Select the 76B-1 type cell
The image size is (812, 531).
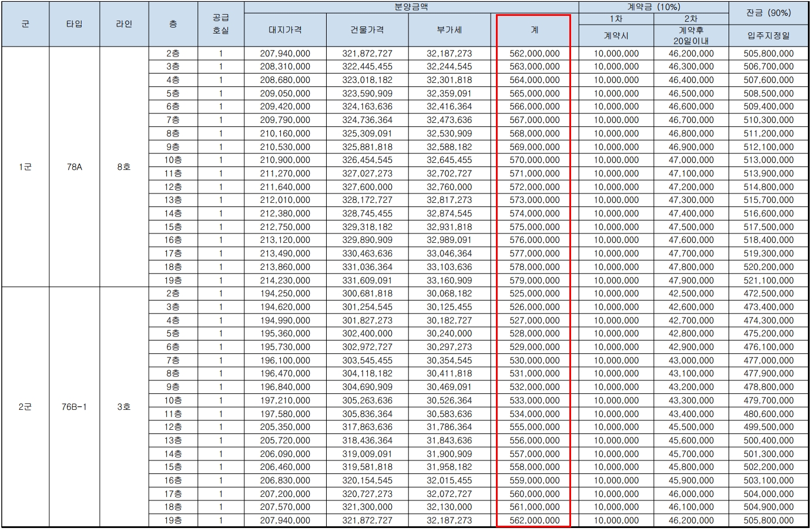pos(75,407)
